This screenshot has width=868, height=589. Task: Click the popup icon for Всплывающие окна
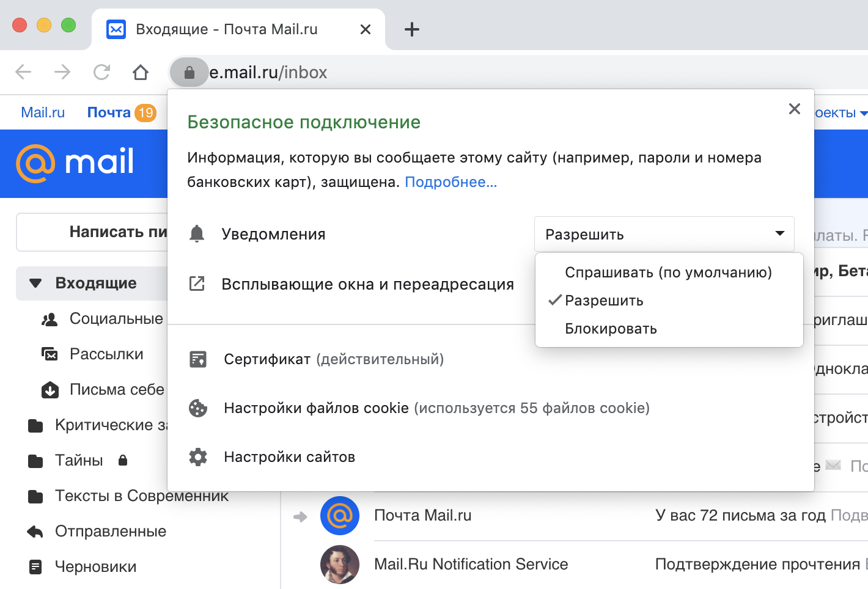click(197, 284)
